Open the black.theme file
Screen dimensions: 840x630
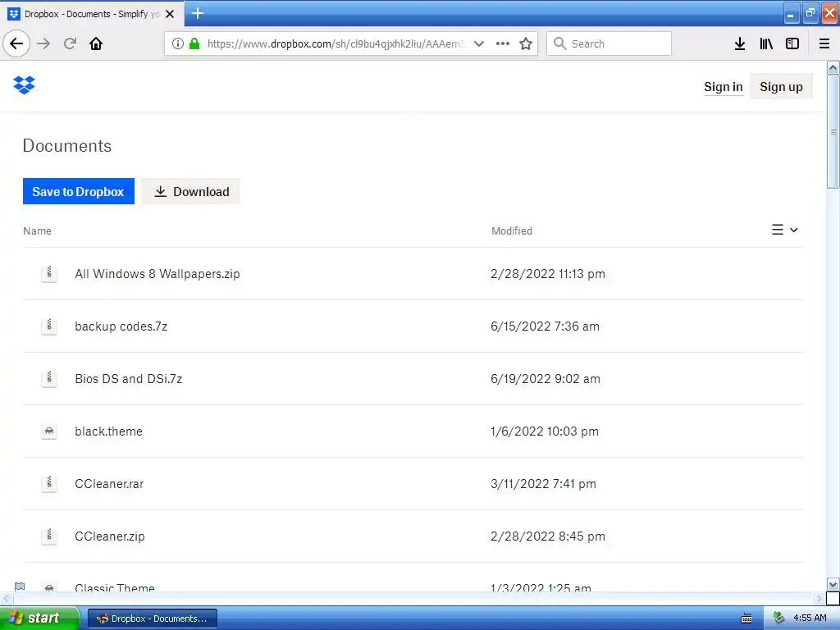[x=109, y=431]
